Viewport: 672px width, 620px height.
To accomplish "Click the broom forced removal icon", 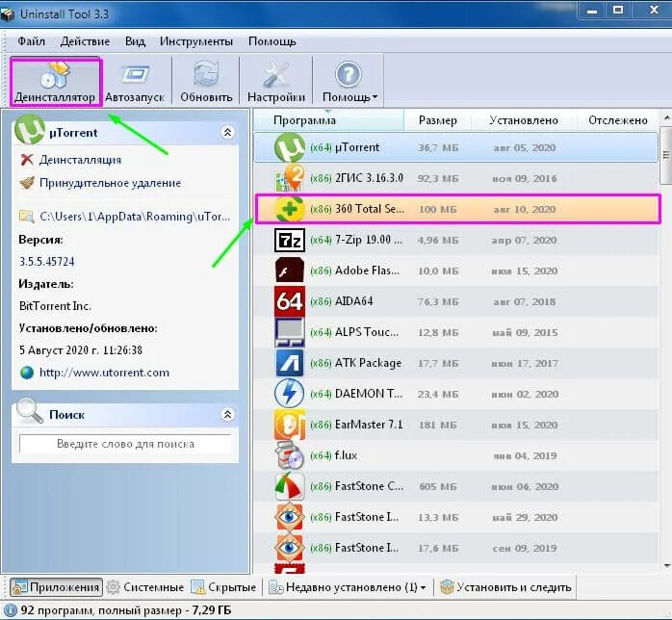I will pos(27,183).
